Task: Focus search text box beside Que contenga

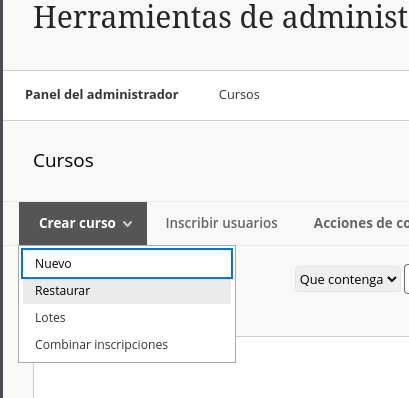Action: (407, 279)
